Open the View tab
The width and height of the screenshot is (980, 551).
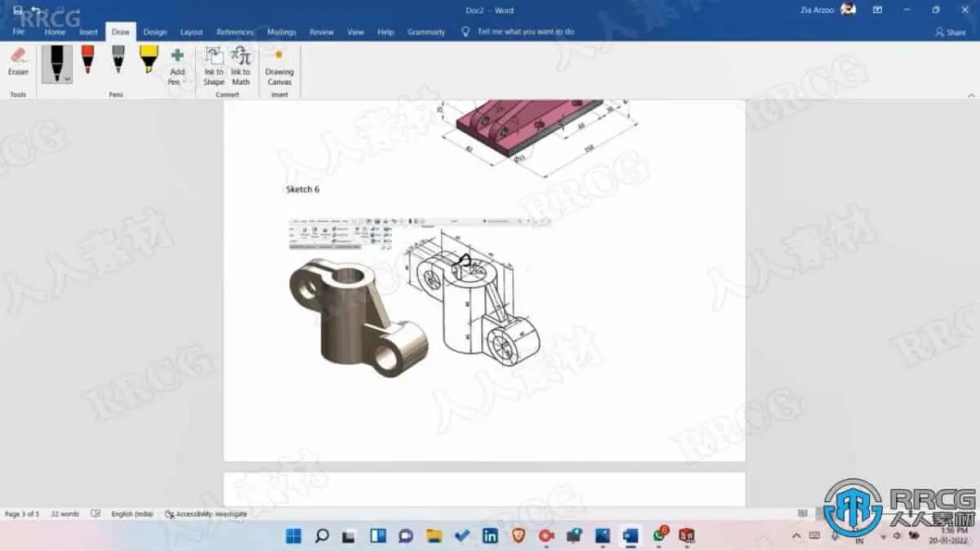355,32
